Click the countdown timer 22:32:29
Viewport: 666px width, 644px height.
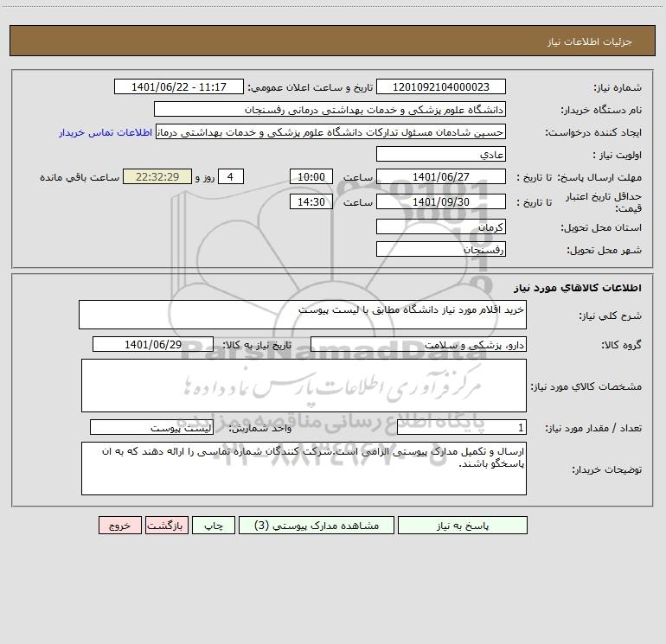tap(157, 176)
